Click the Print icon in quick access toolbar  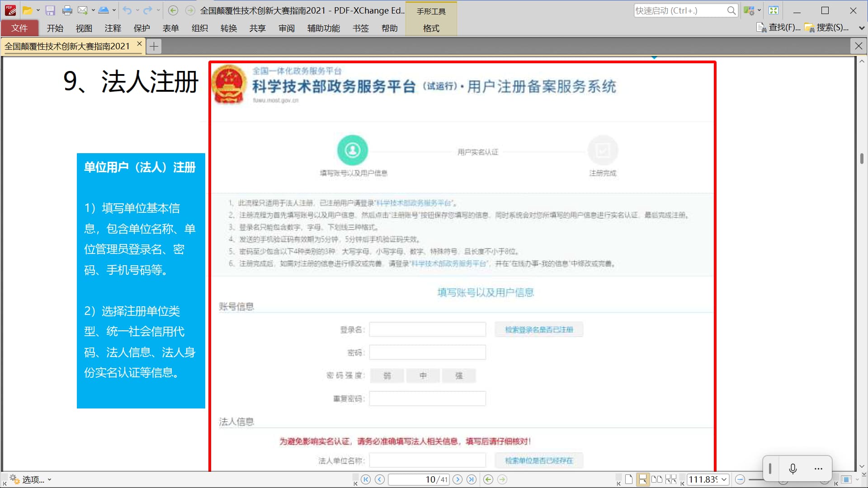pos(67,10)
